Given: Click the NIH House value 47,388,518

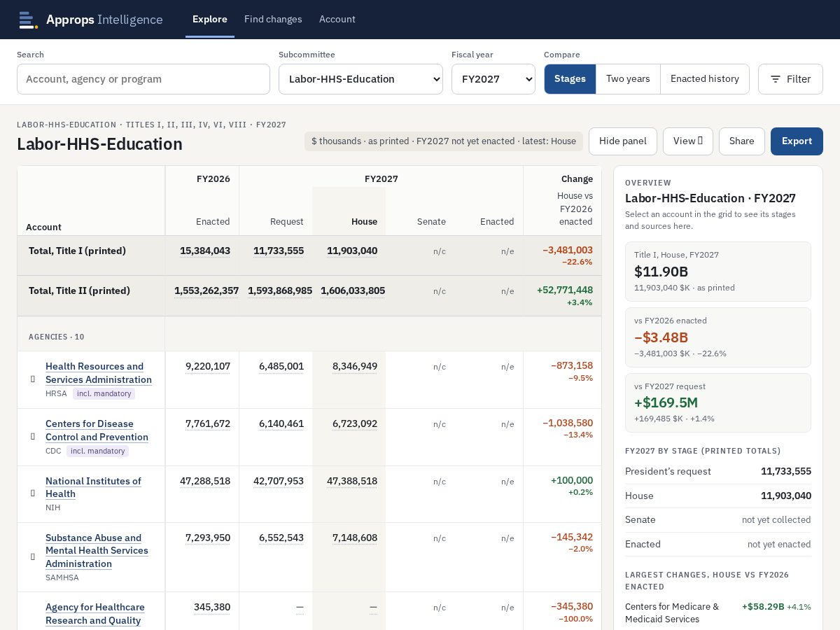Looking at the screenshot, I should [x=352, y=481].
